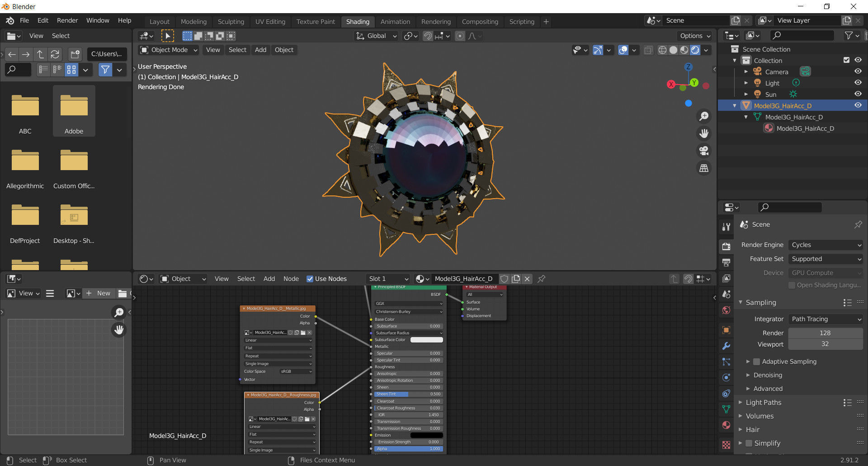Click the image editor zoom magnifier icon
Image resolution: width=868 pixels, height=466 pixels.
(x=119, y=312)
